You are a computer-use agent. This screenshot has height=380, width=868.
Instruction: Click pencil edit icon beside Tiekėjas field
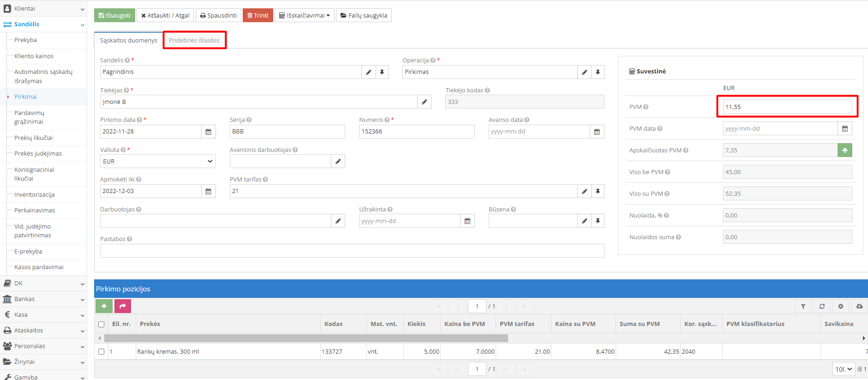[424, 102]
